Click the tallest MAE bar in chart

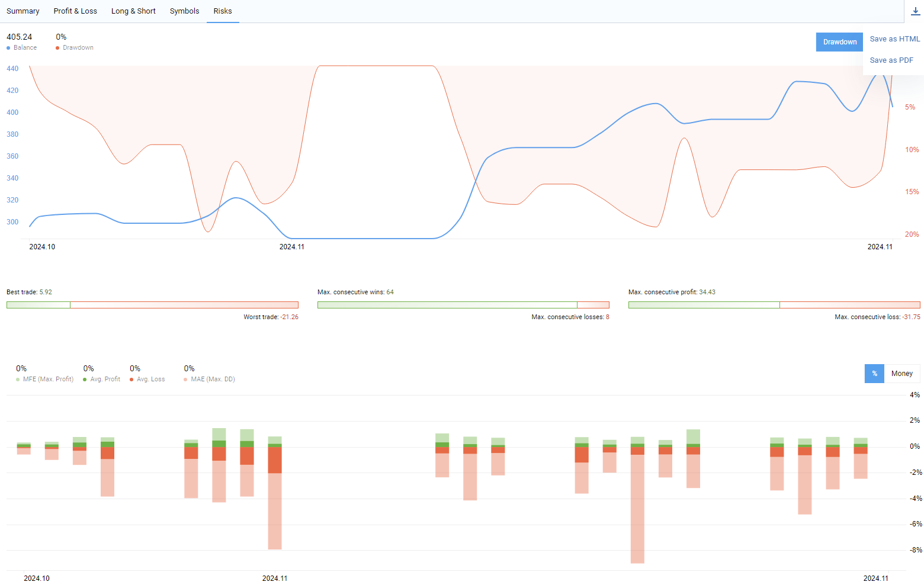pyautogui.click(x=637, y=509)
